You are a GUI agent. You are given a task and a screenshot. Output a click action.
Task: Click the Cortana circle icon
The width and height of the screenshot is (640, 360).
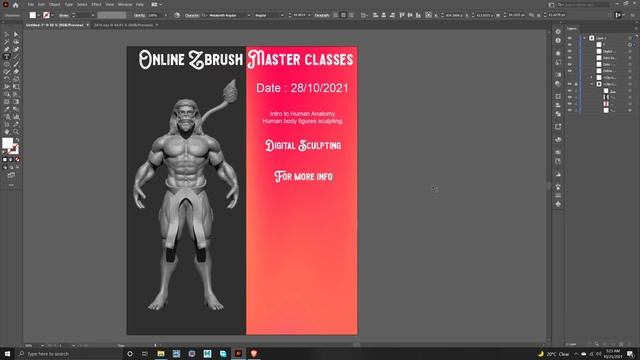tap(130, 353)
